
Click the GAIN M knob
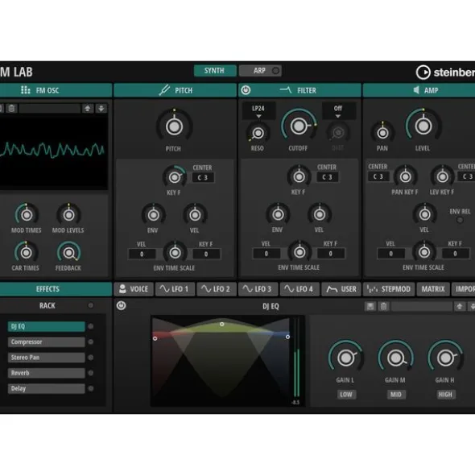point(395,358)
